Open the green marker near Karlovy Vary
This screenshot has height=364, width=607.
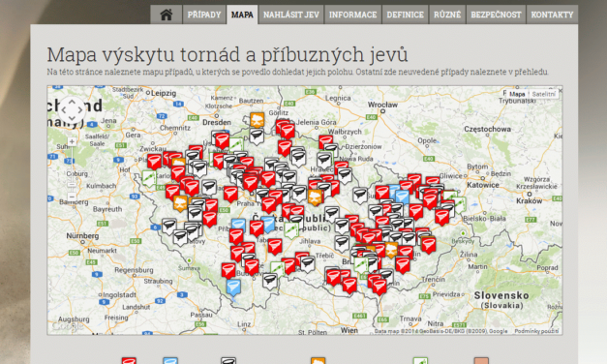(x=149, y=179)
